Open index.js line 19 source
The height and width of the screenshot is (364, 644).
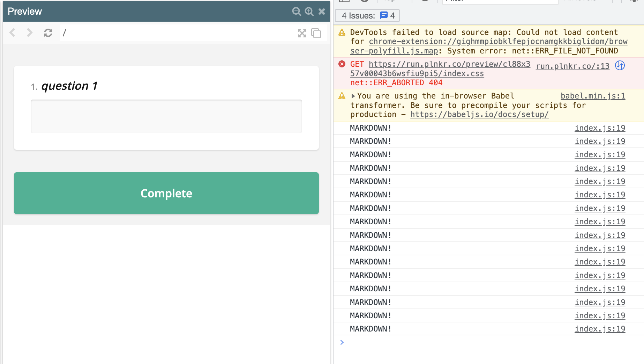[x=599, y=128]
